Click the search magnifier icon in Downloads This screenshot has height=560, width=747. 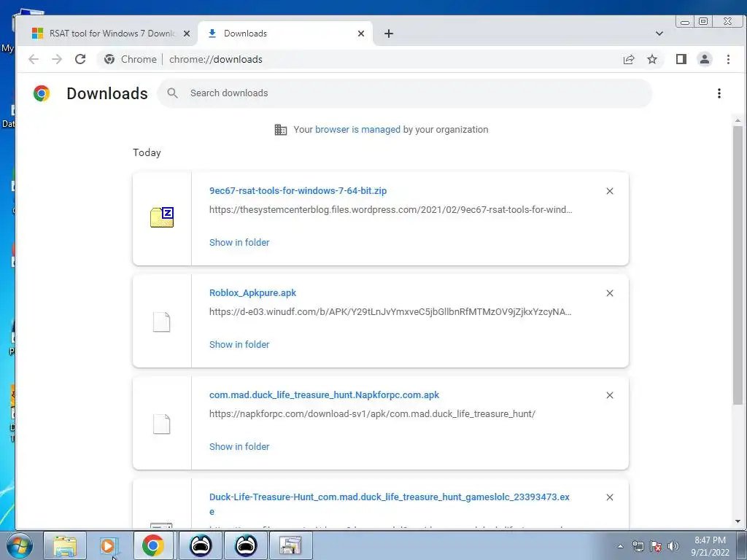[x=172, y=93]
